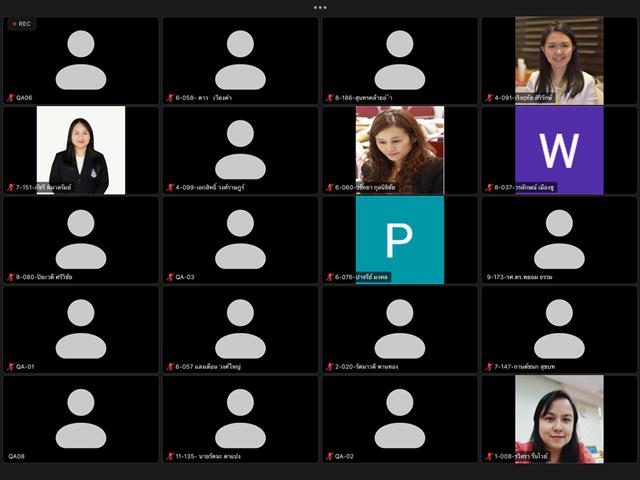Select the QA06 placeholder avatar

(81, 60)
